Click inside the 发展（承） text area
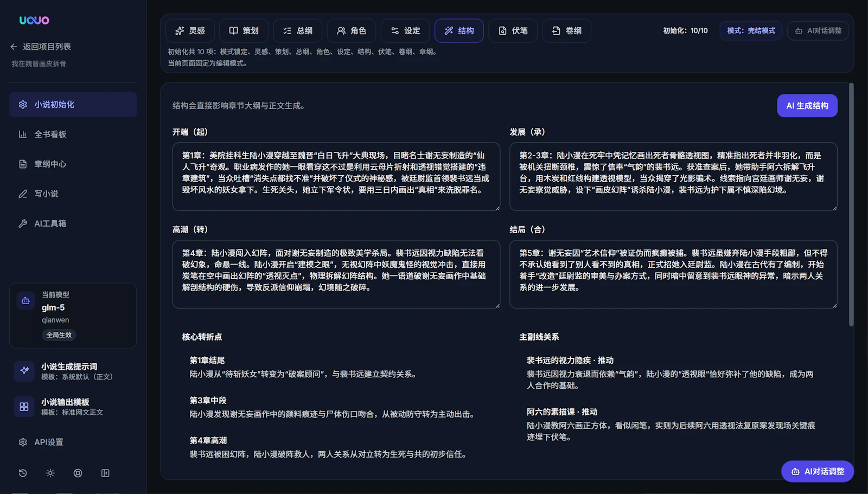The width and height of the screenshot is (868, 494). [673, 177]
